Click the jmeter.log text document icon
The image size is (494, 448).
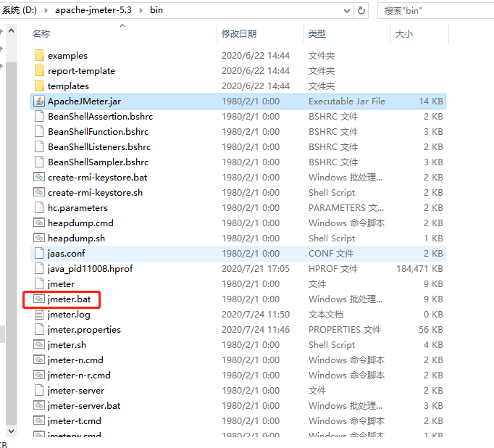pos(39,315)
